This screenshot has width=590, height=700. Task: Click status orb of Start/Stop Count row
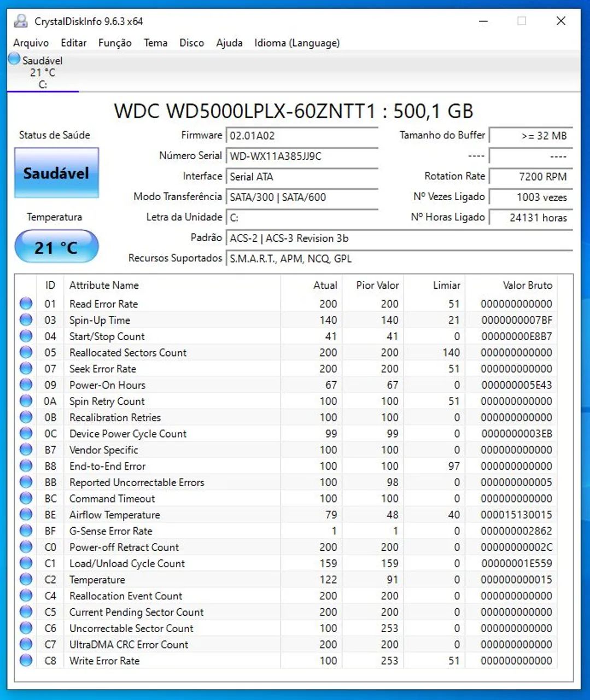26,336
